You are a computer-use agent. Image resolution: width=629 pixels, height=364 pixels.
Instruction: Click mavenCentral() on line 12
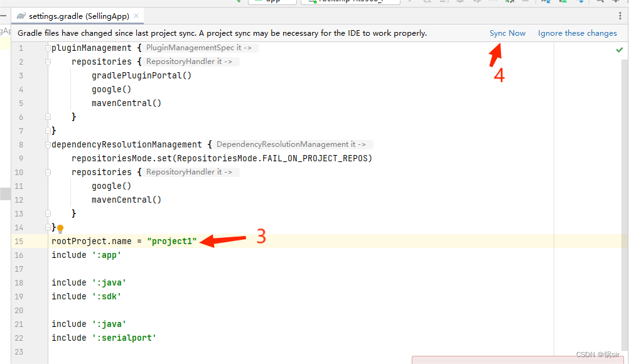(x=126, y=200)
